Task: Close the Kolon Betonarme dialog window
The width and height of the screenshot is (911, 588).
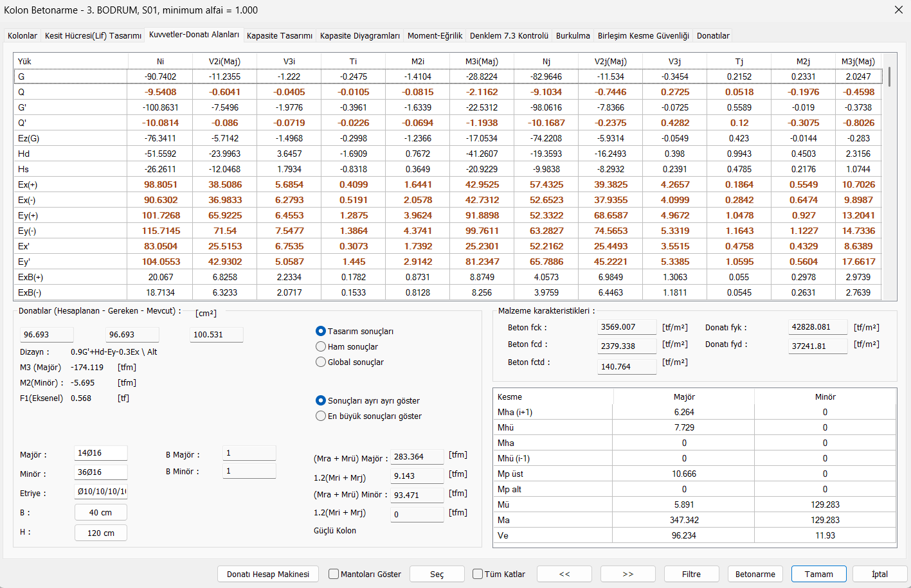Action: pyautogui.click(x=898, y=10)
